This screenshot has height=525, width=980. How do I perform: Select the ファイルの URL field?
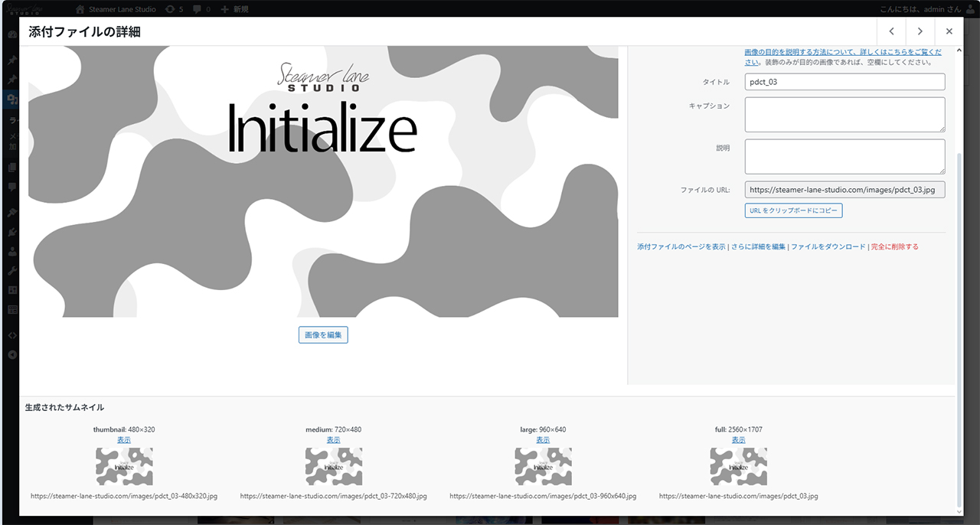(x=844, y=190)
